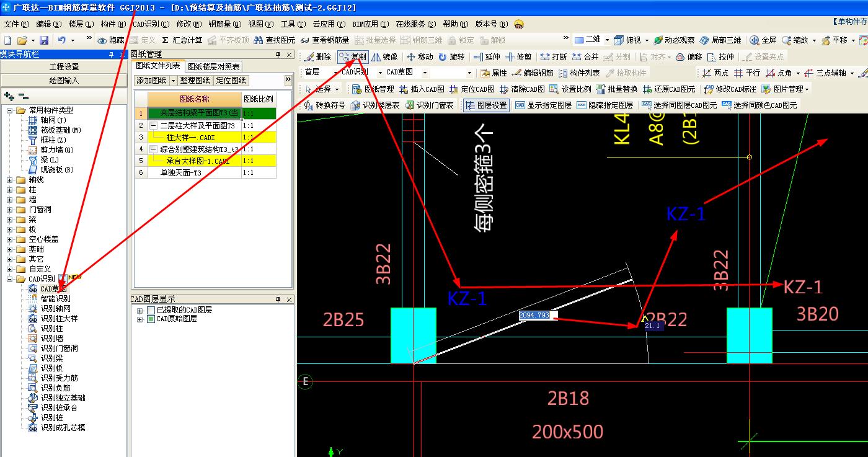Click the length input field 2094.793
This screenshot has height=457, width=868.
538,316
